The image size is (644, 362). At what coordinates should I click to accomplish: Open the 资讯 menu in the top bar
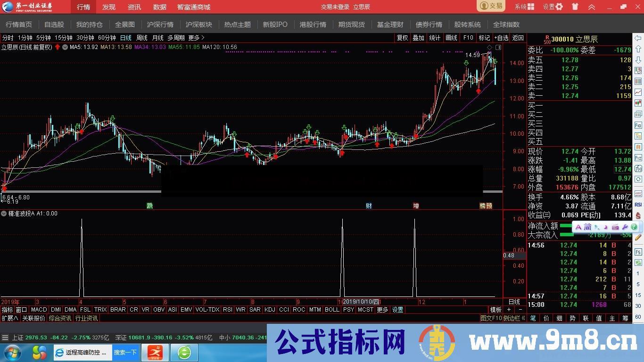(134, 7)
